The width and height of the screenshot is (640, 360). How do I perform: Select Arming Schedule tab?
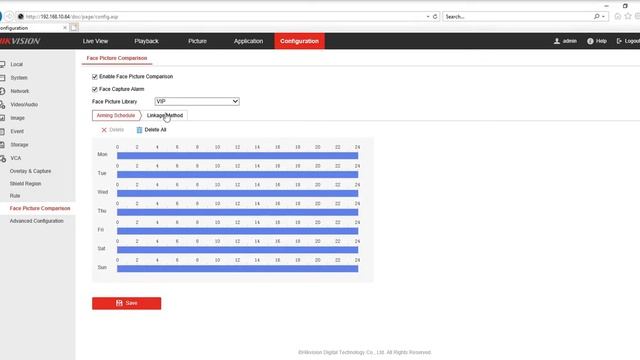coord(116,116)
